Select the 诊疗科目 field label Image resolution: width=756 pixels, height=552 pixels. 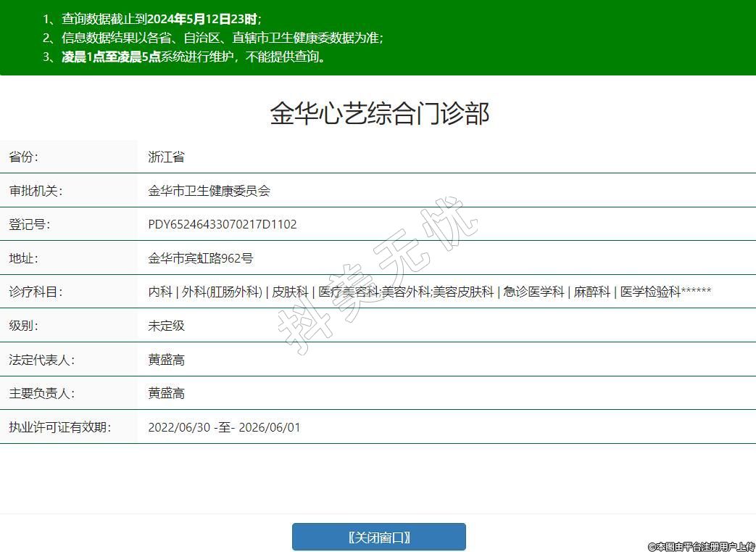(x=36, y=292)
